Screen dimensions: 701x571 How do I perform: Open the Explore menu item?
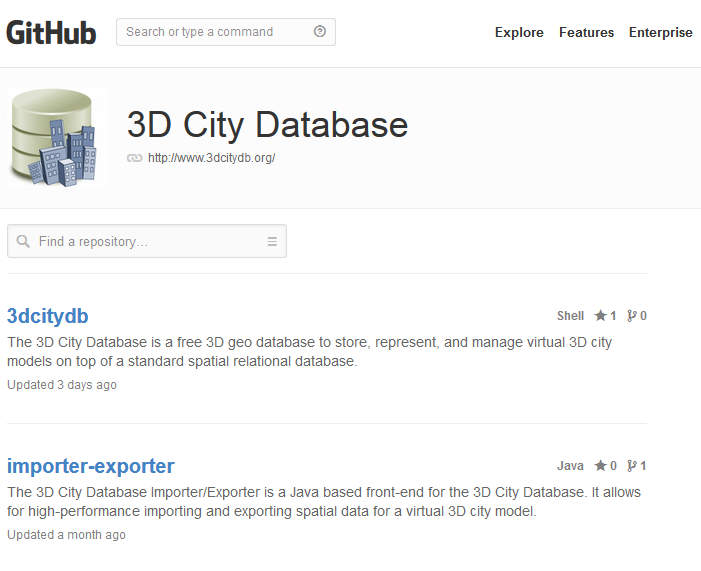tap(519, 32)
